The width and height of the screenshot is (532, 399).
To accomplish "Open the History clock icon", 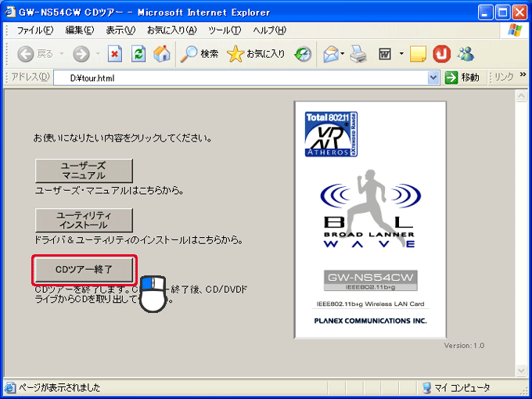I will pos(303,54).
